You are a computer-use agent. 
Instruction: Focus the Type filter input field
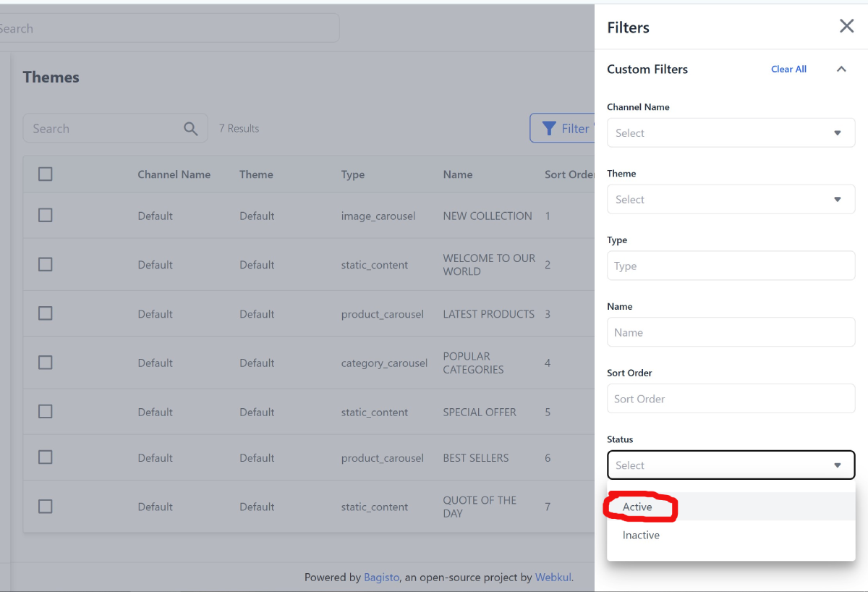(731, 266)
